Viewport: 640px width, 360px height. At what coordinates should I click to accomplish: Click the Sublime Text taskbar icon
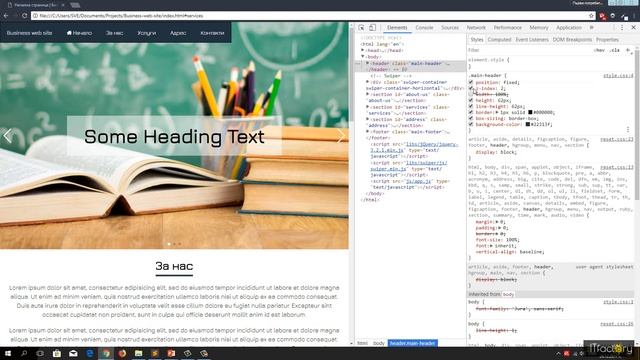click(155, 353)
